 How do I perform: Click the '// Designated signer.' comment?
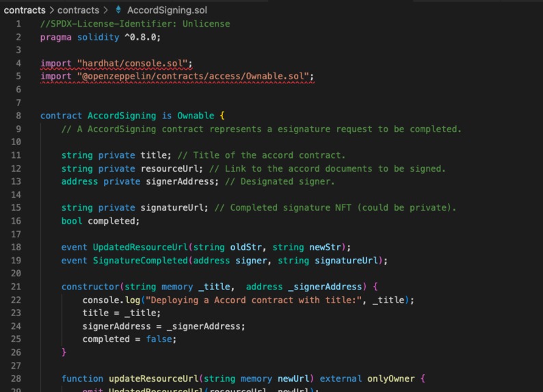pos(280,181)
